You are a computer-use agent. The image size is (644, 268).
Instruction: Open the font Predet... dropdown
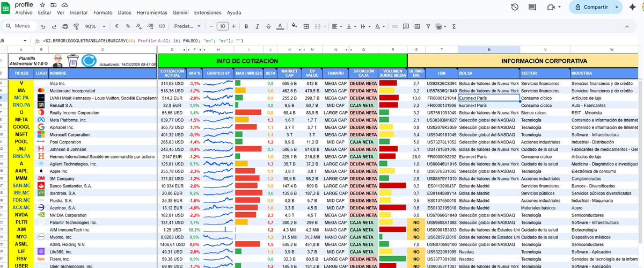click(187, 26)
